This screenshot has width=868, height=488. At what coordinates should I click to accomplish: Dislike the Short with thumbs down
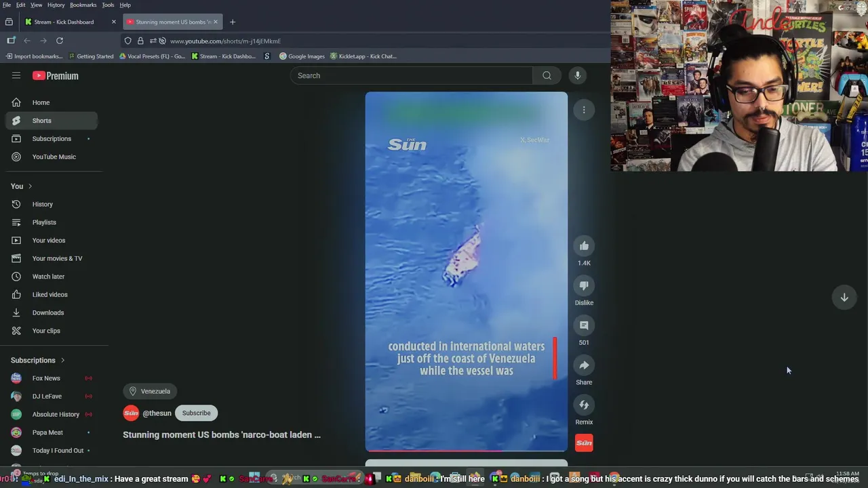[x=584, y=286]
